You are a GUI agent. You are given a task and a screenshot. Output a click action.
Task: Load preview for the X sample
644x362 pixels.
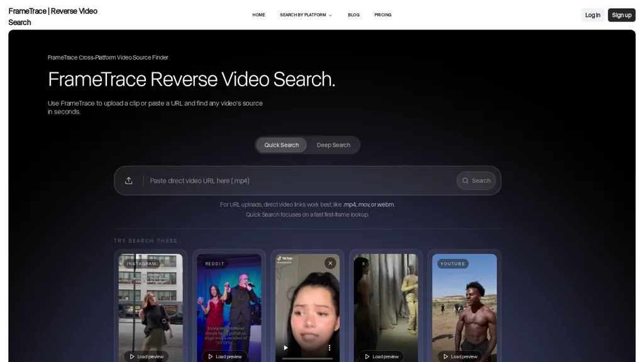[x=382, y=356]
